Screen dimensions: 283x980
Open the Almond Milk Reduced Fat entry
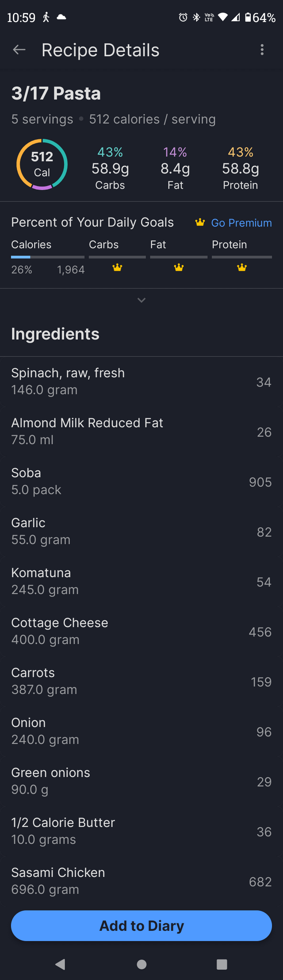point(141,432)
